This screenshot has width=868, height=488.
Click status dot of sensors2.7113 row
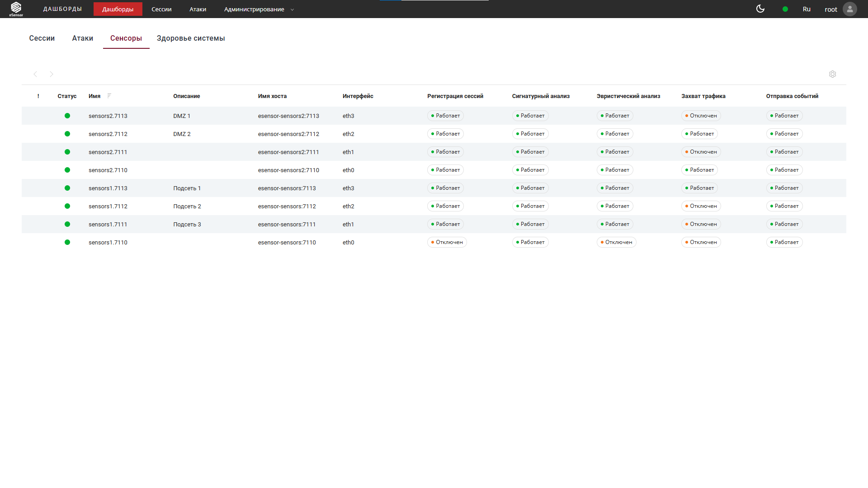coord(67,116)
